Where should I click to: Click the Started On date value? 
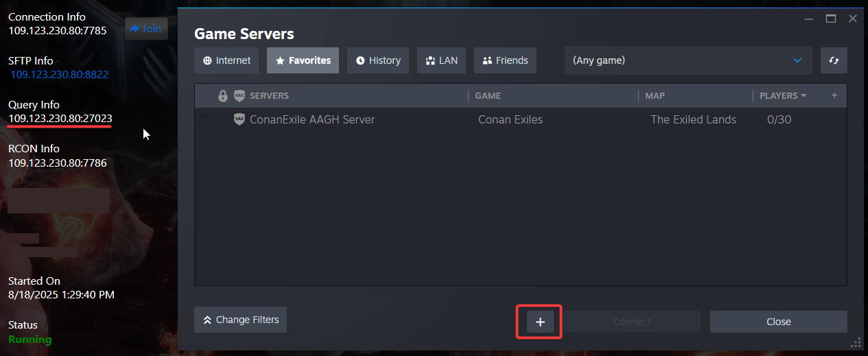tap(61, 295)
